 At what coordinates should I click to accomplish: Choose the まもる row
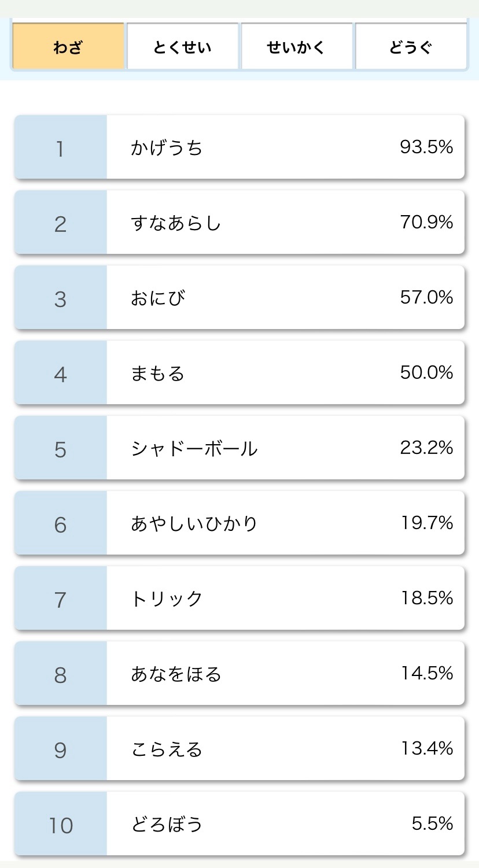click(x=239, y=372)
